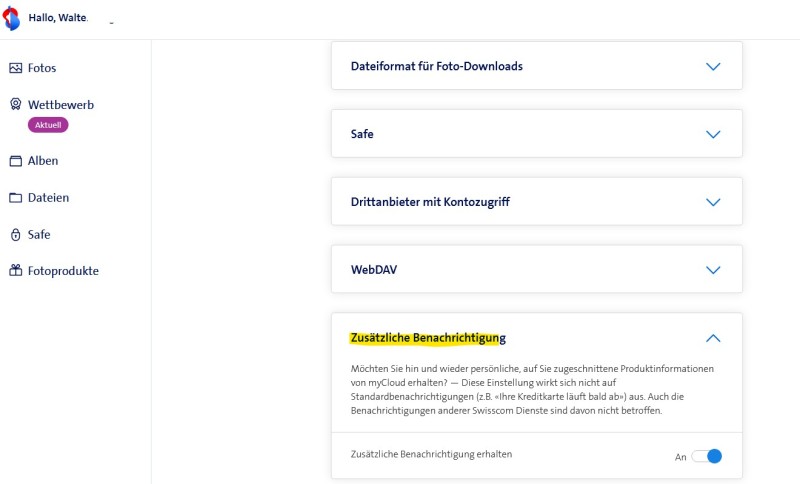Open Fotoprodukte from the sidebar
Image resolution: width=800 pixels, height=484 pixels.
click(63, 271)
